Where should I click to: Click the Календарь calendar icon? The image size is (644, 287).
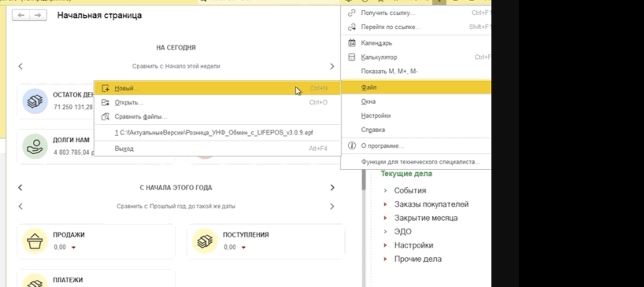click(x=352, y=43)
